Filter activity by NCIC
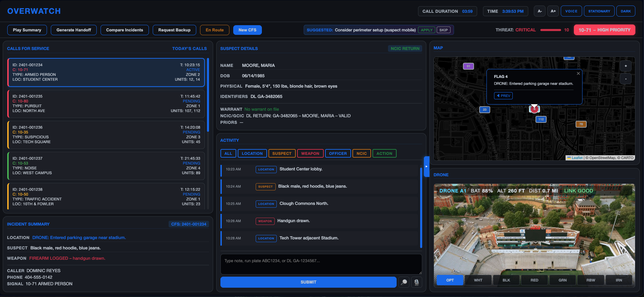The width and height of the screenshot is (644, 297). [362, 154]
